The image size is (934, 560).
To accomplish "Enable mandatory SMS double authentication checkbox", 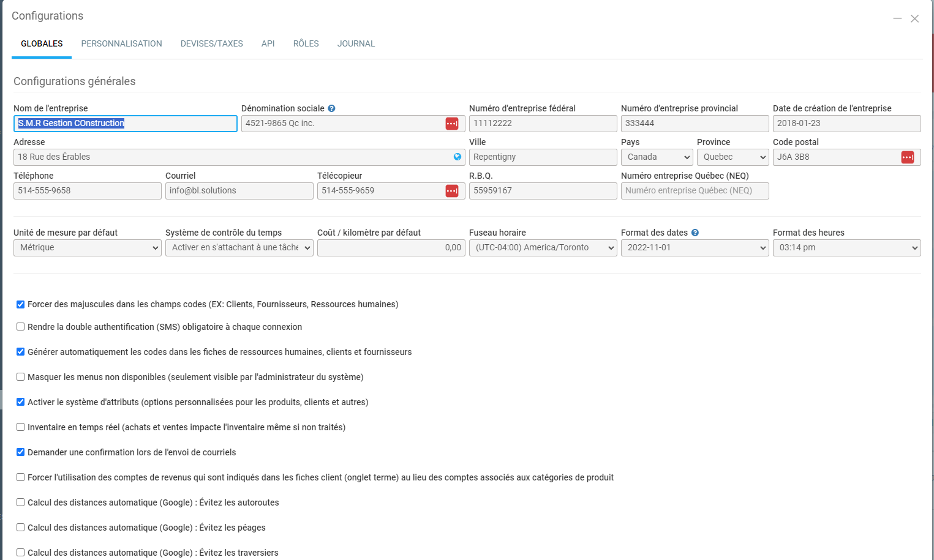I will 21,327.
